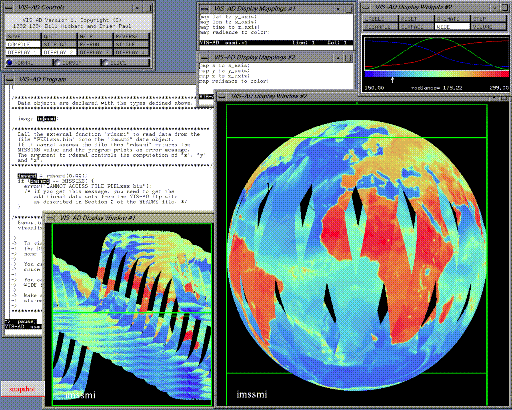The image size is (512, 410).
Task: Toggle DISPLAY 2 in the Controls window
Action: pos(59,52)
